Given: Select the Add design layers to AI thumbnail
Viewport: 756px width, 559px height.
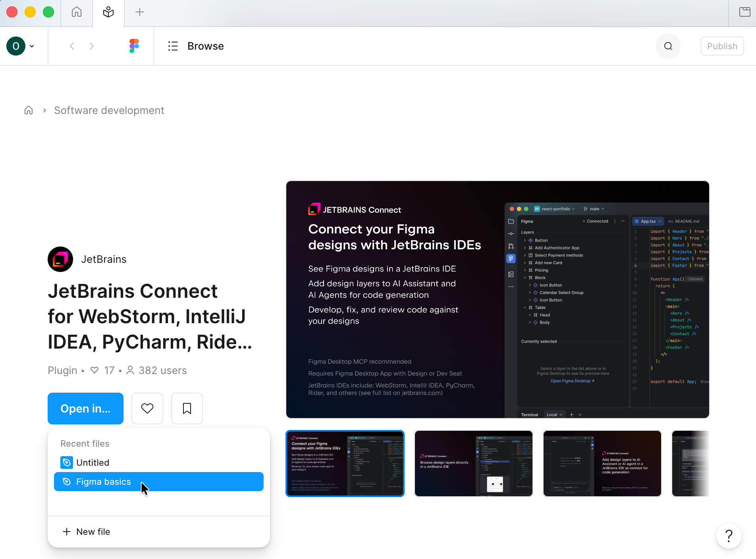Looking at the screenshot, I should [602, 463].
